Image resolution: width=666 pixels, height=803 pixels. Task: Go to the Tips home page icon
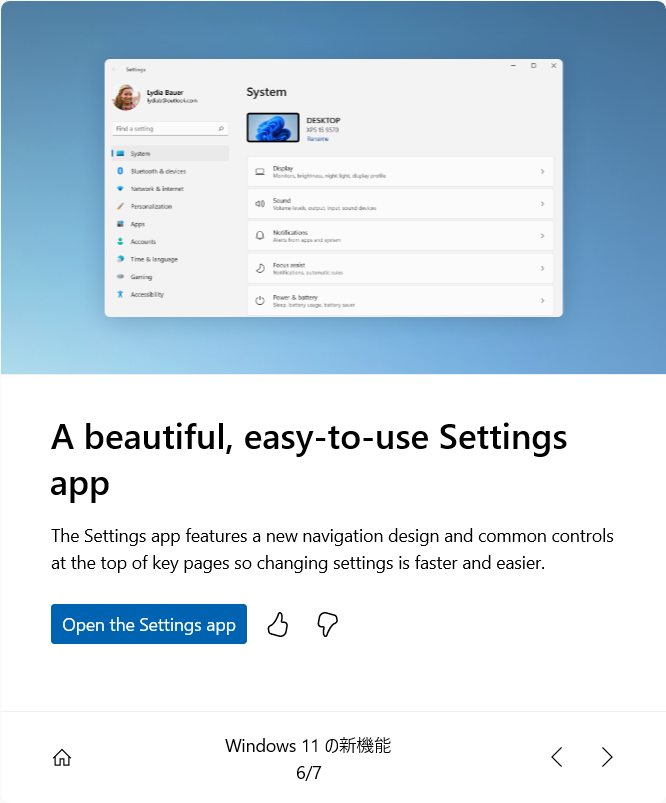pos(62,757)
